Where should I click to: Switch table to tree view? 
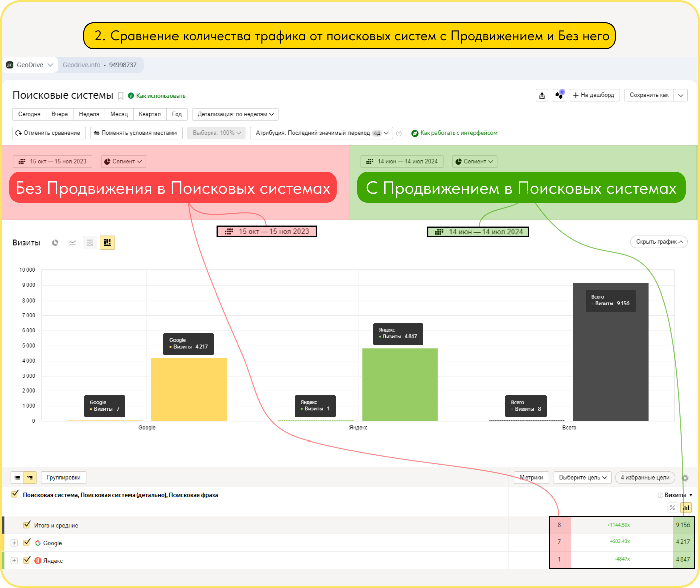[x=30, y=477]
